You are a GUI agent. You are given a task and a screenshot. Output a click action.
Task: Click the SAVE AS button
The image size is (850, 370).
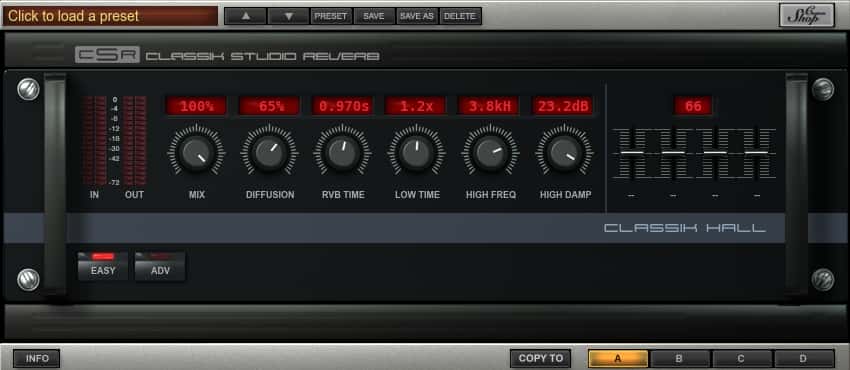[417, 16]
